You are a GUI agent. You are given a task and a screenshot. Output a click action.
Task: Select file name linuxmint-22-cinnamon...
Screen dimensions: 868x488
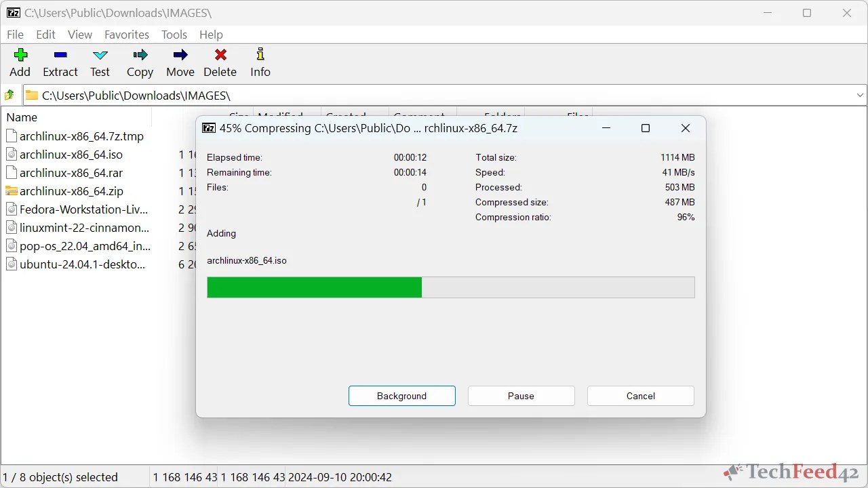85,228
